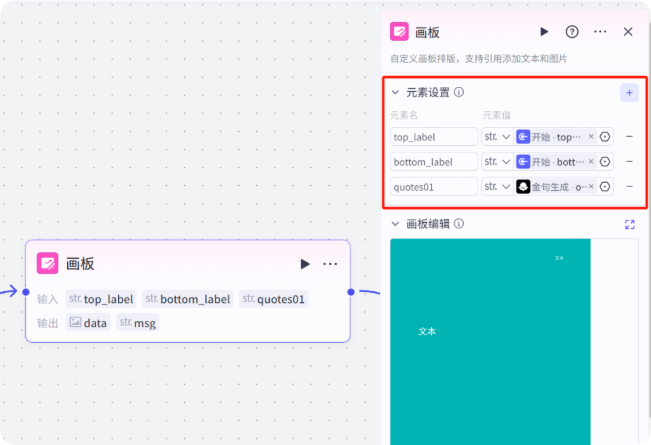Click the 元素名 column header
Screen dimensions: 651x445
point(404,115)
